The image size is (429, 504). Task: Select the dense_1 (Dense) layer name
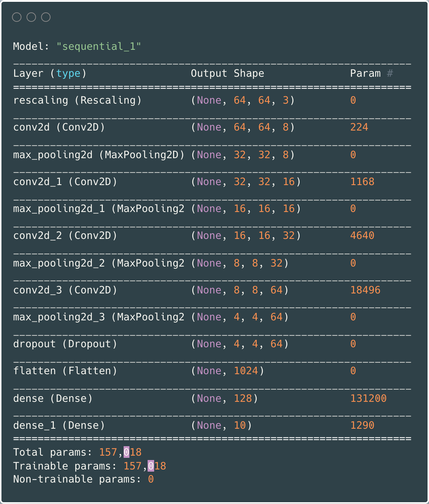pos(59,425)
